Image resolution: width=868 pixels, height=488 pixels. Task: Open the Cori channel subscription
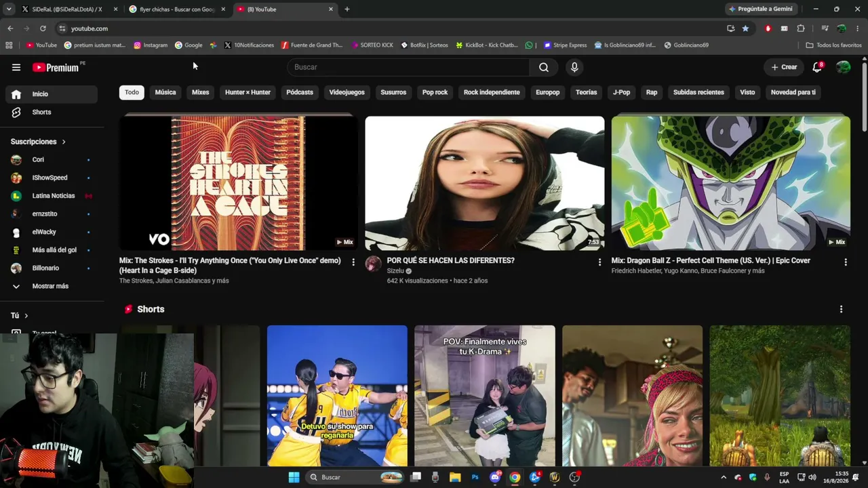pyautogui.click(x=52, y=160)
